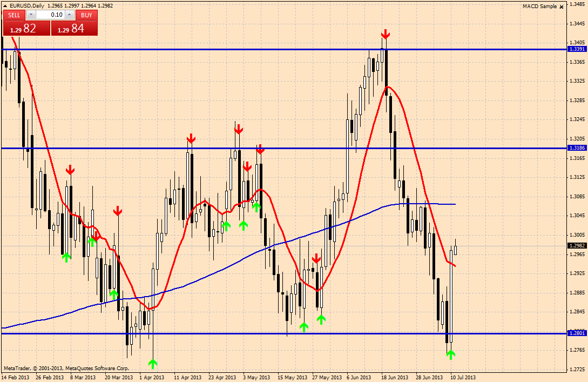
Task: Click the 26 Feb 2013 date label
Action: point(50,378)
